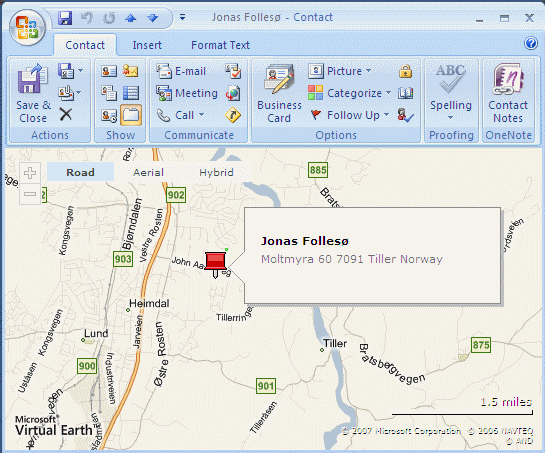Expand the Forward dropdown arrow in Actions
Screen dimensions: 545x453
click(x=79, y=92)
